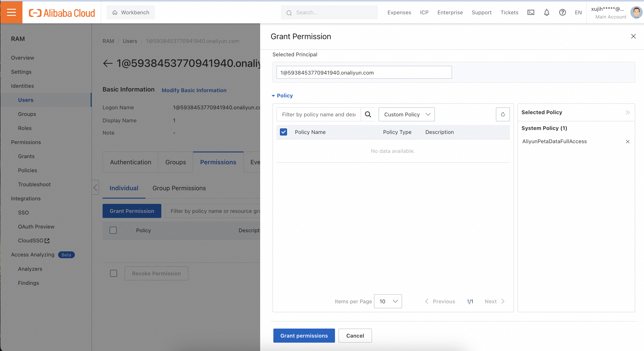Viewport: 644px width, 351px height.
Task: Click the user avatar picture
Action: pyautogui.click(x=636, y=12)
